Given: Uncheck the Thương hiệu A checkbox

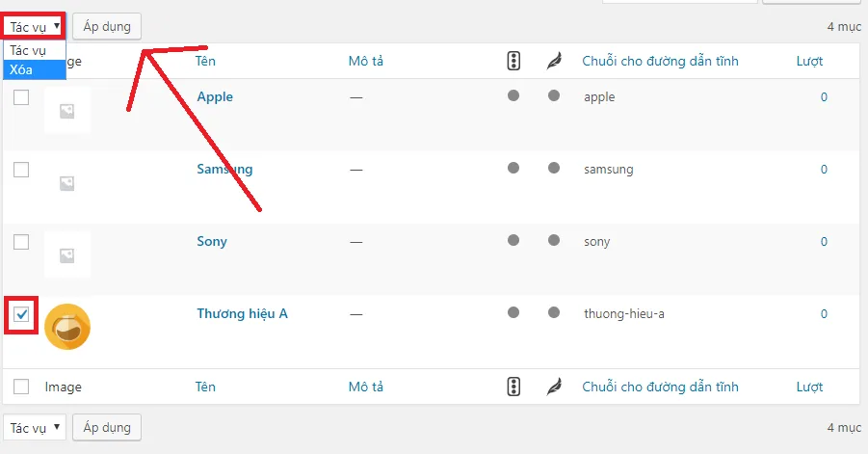Looking at the screenshot, I should coord(21,314).
